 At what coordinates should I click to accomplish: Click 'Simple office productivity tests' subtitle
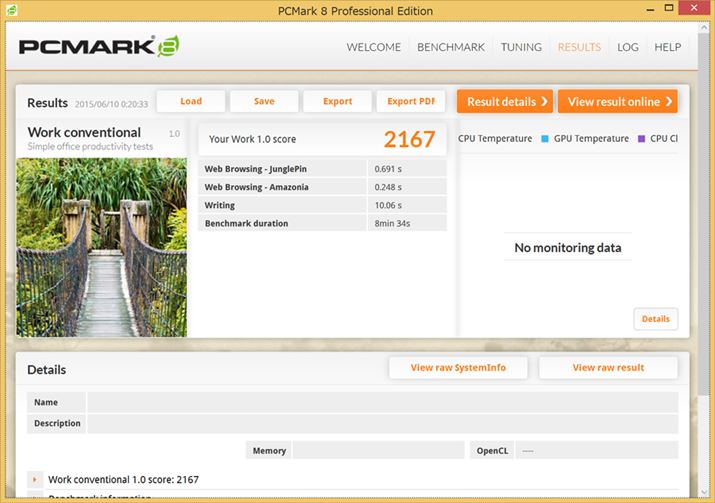click(x=90, y=146)
